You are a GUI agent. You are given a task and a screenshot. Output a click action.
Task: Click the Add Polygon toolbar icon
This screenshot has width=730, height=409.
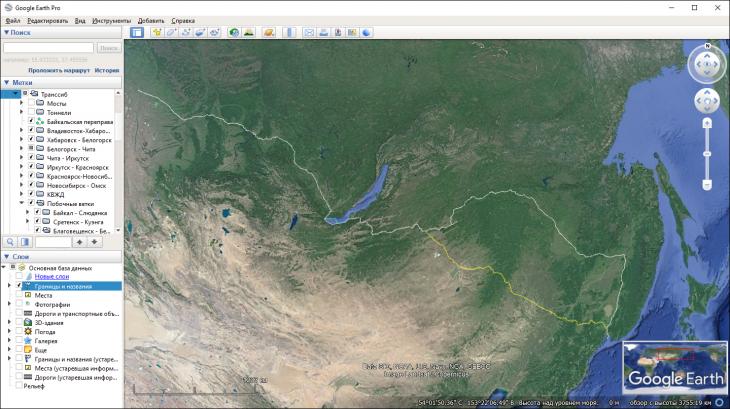click(171, 32)
